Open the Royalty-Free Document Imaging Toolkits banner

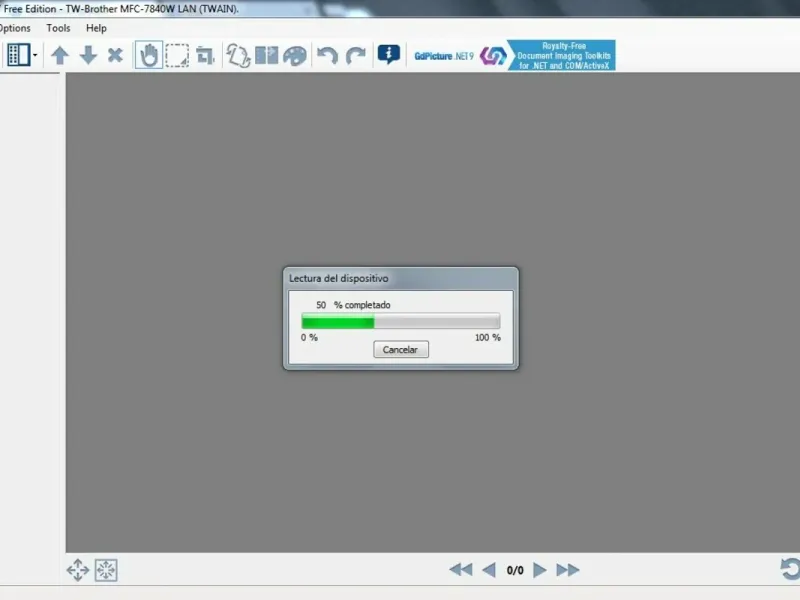pyautogui.click(x=562, y=56)
